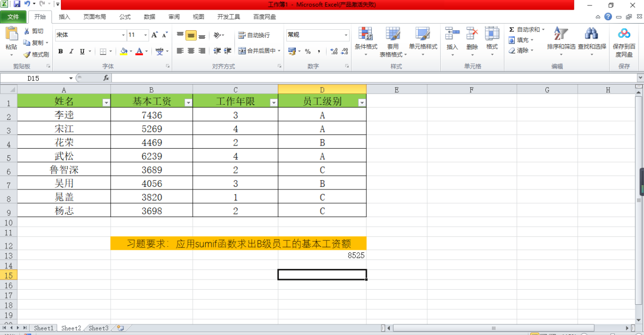Toggle highlighted middle vertical align button
Screen dimensions: 644x335
[191, 35]
